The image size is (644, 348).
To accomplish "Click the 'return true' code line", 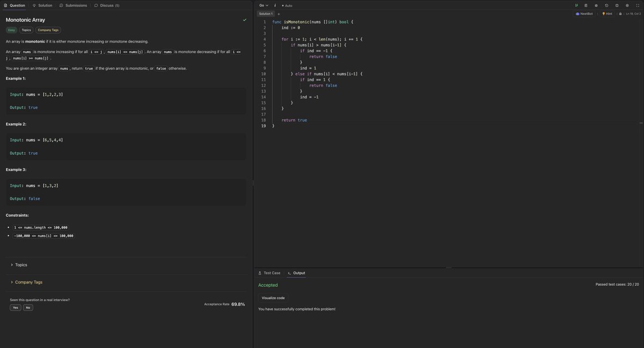I will [294, 120].
